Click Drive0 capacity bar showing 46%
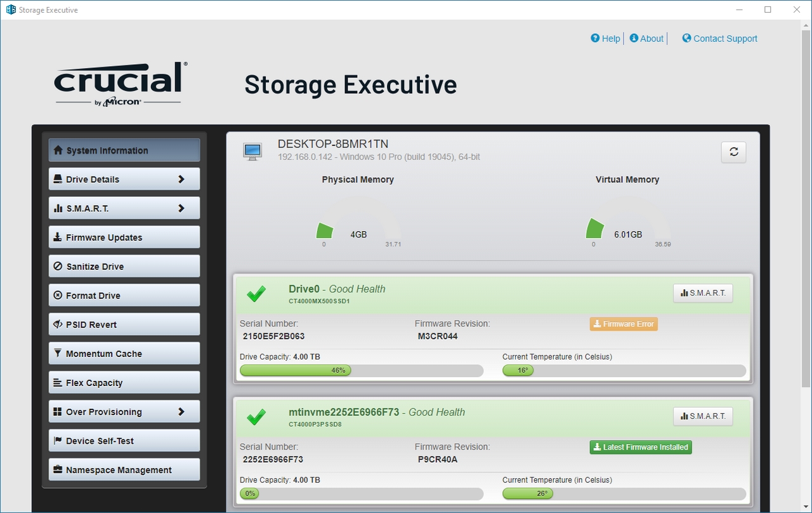Viewport: 812px width, 513px height. (362, 370)
